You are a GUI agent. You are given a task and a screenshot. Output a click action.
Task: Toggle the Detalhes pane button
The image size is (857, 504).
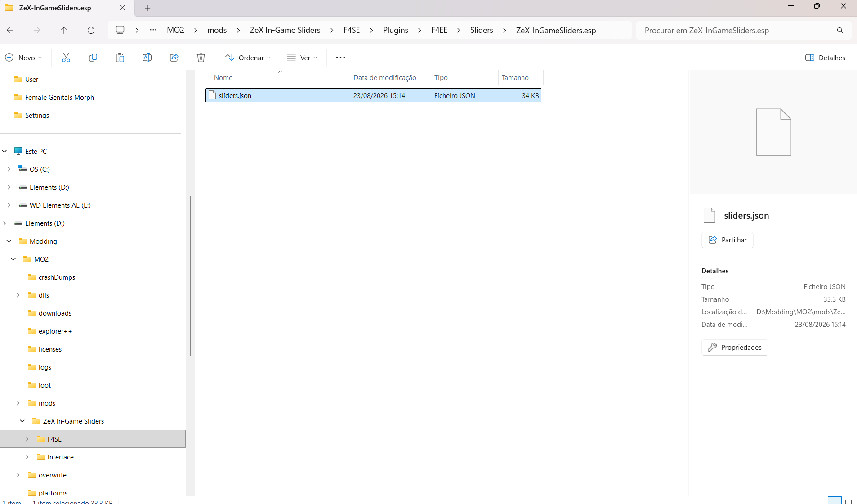click(x=825, y=58)
